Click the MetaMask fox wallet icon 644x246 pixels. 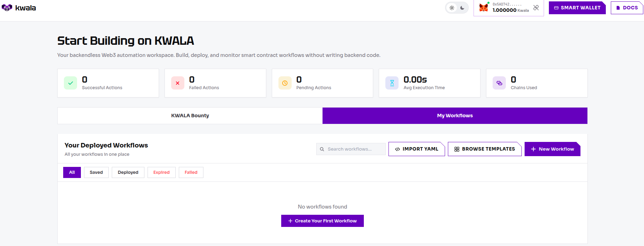coord(484,7)
